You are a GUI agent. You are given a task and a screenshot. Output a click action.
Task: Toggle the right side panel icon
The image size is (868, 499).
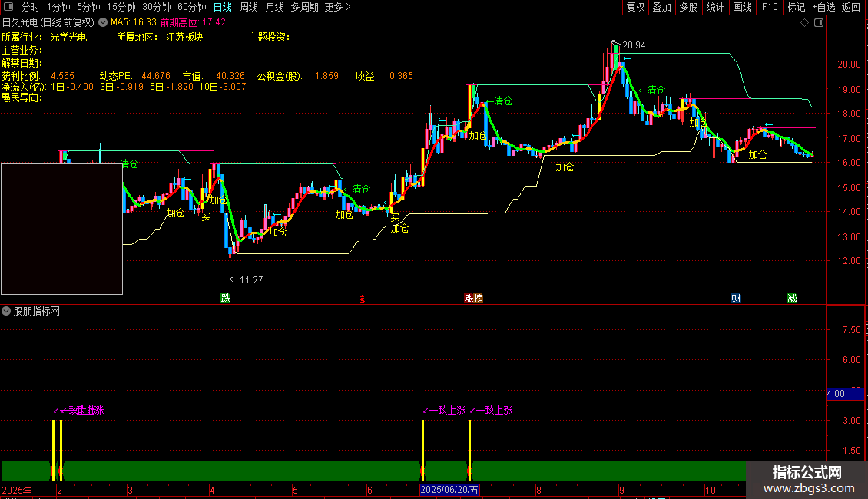coord(819,23)
